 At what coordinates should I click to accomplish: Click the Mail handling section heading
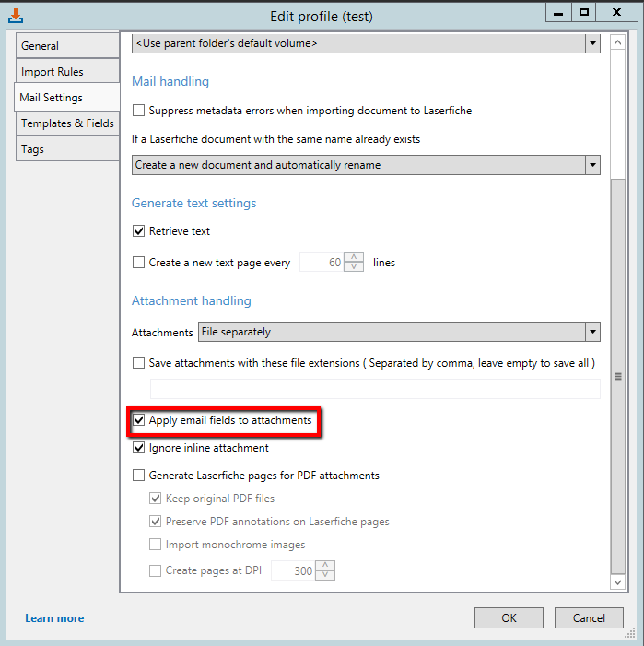coord(170,82)
